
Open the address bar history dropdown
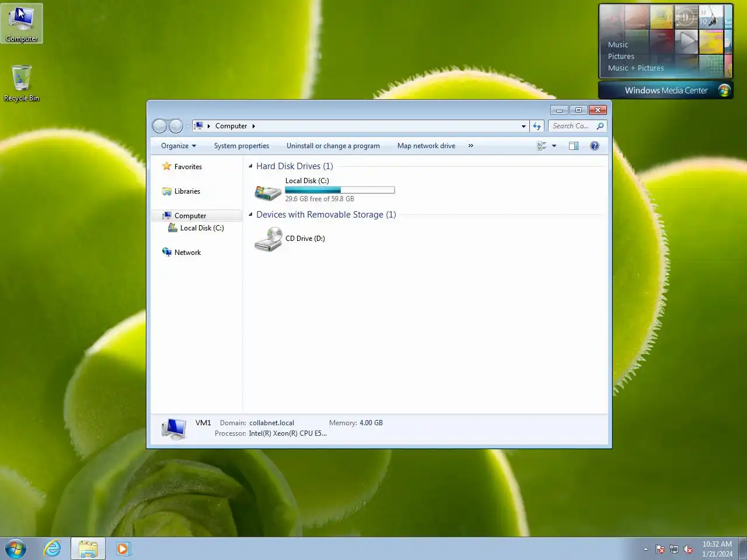(x=523, y=126)
